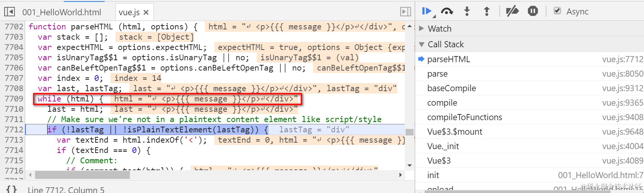The height and width of the screenshot is (193, 644).
Task: Click the pretty print braces icon
Action: click(x=11, y=189)
